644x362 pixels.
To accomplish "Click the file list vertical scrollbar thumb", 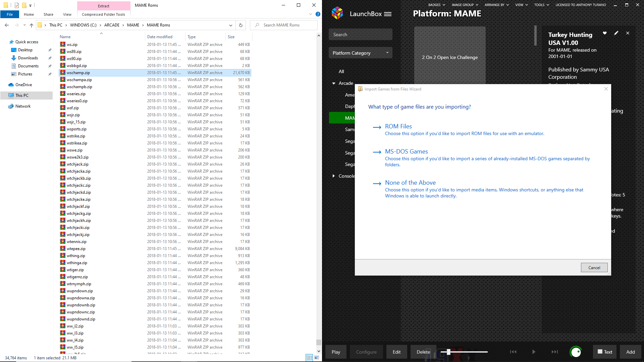I will click(x=319, y=342).
